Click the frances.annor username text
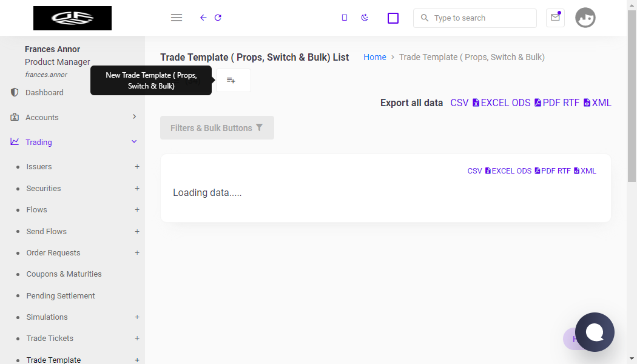The height and width of the screenshot is (364, 637). pos(46,75)
